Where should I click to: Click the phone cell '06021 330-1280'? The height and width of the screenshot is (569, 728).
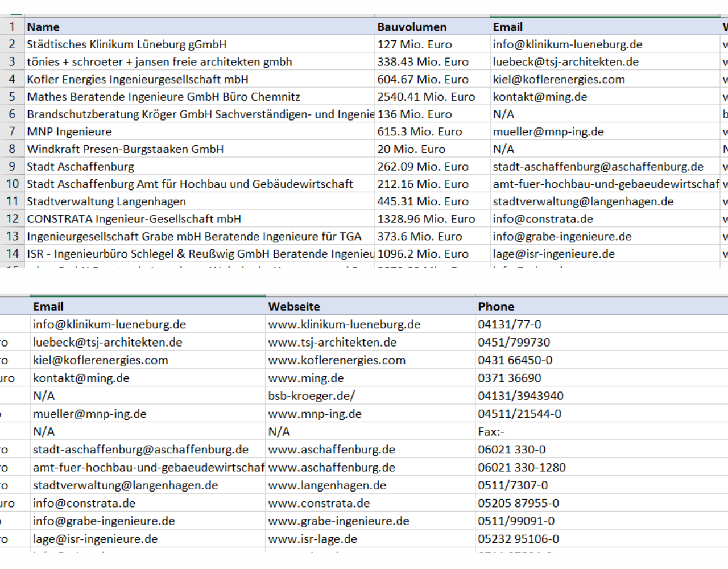[x=602, y=467]
